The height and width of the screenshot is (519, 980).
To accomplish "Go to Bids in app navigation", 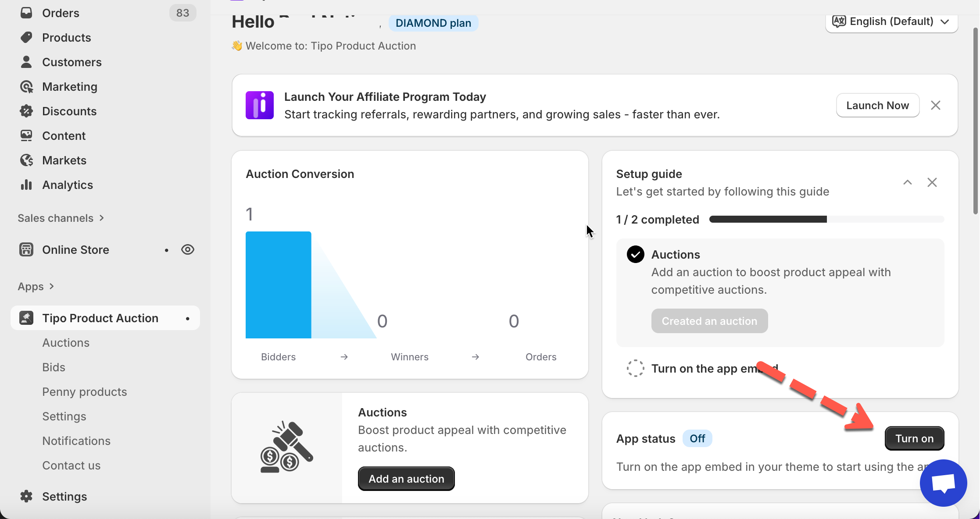I will click(x=54, y=367).
